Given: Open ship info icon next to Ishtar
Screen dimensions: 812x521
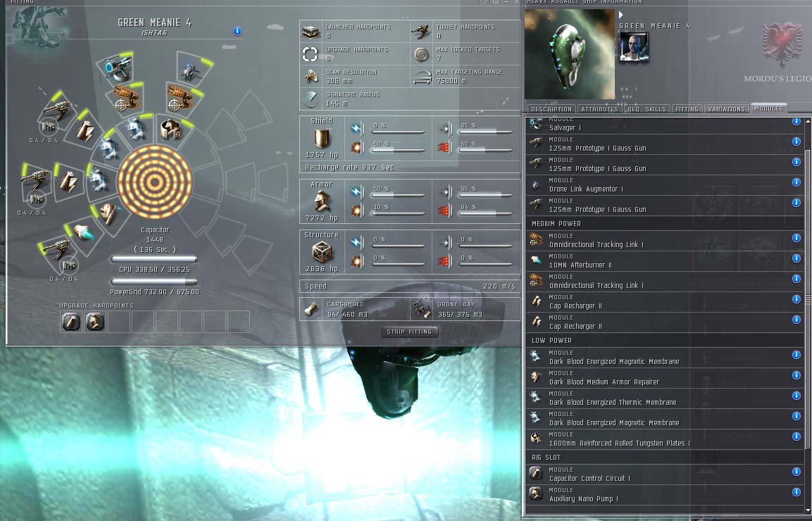Looking at the screenshot, I should tap(237, 31).
